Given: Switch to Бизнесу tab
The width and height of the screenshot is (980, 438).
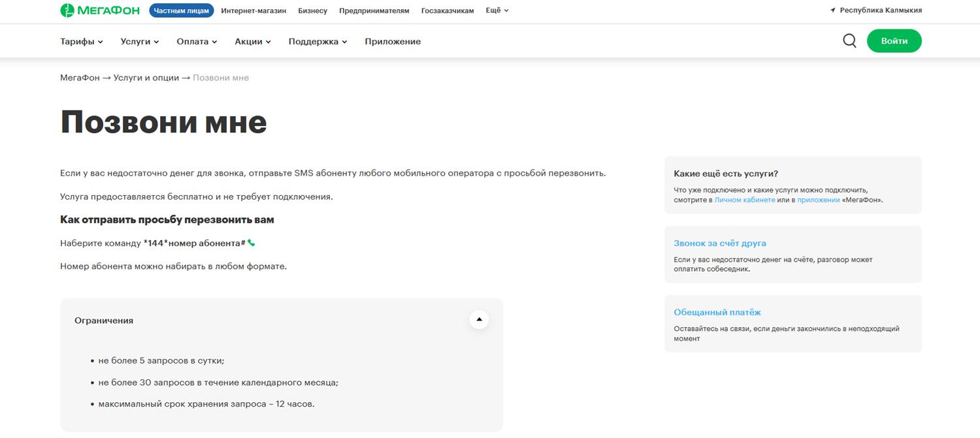Looking at the screenshot, I should tap(312, 11).
